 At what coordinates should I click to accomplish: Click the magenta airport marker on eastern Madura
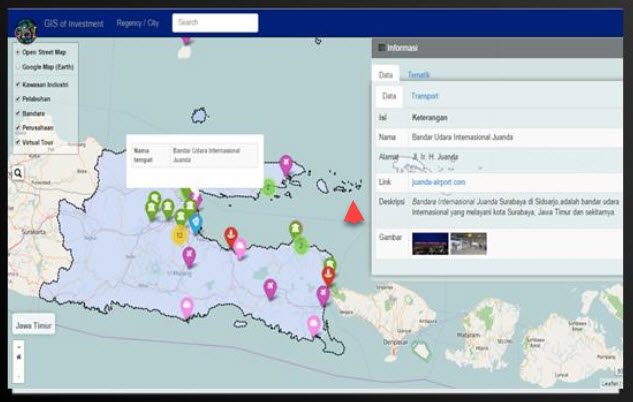(286, 165)
